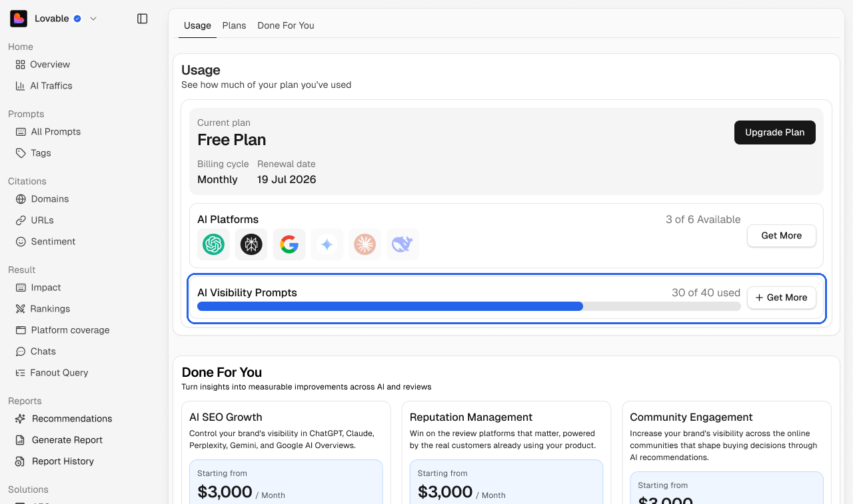The width and height of the screenshot is (853, 504).
Task: Click Get More for AI Visibility Prompts
Action: [782, 298]
